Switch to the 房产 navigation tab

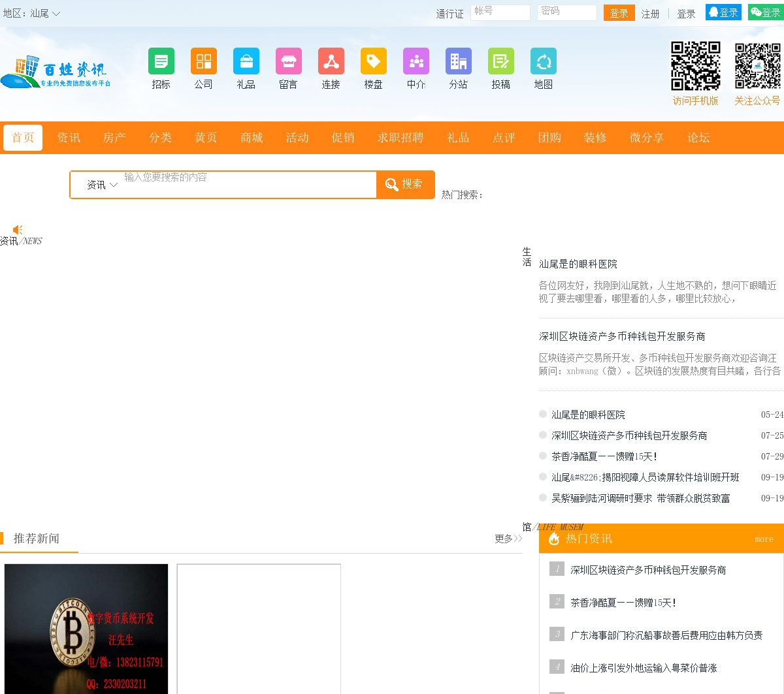[x=114, y=138]
